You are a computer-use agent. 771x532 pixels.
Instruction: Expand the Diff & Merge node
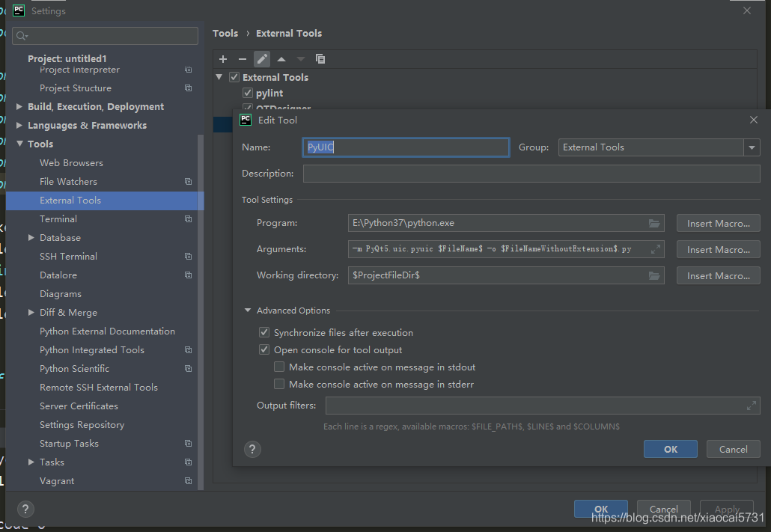[x=31, y=312]
